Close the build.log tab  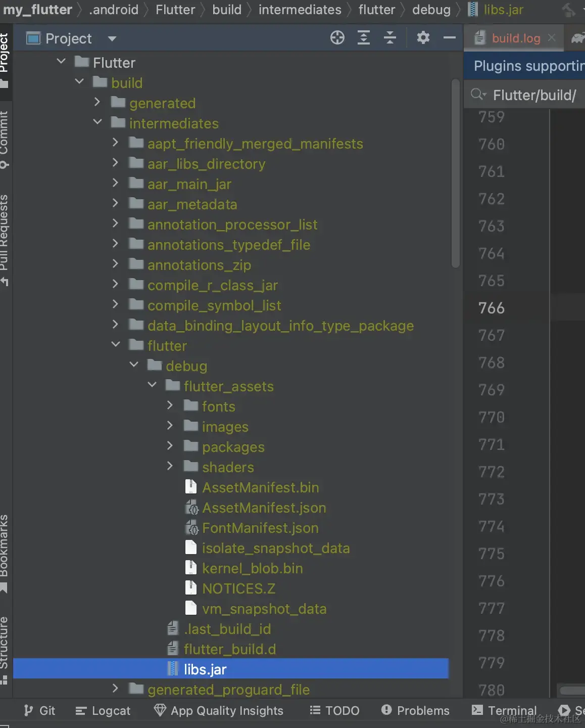(x=552, y=37)
